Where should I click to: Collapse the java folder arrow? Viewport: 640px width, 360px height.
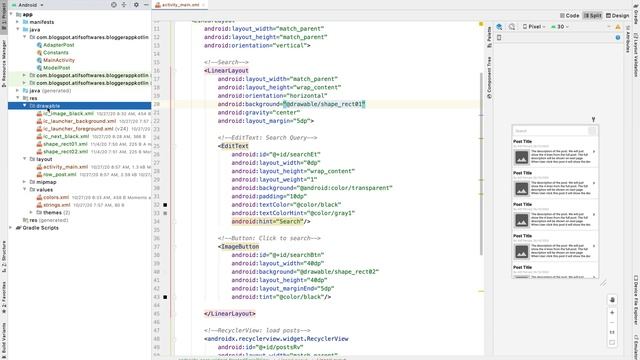tap(18, 29)
